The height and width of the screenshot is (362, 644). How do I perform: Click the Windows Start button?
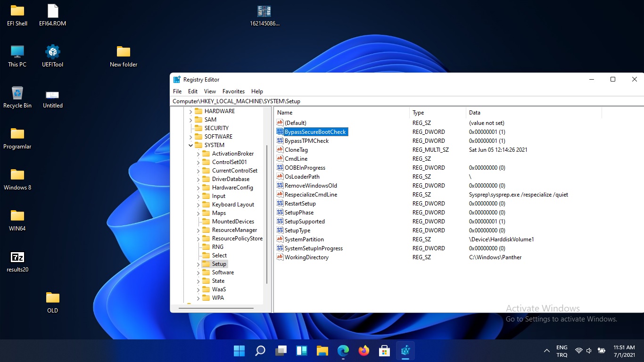(239, 351)
